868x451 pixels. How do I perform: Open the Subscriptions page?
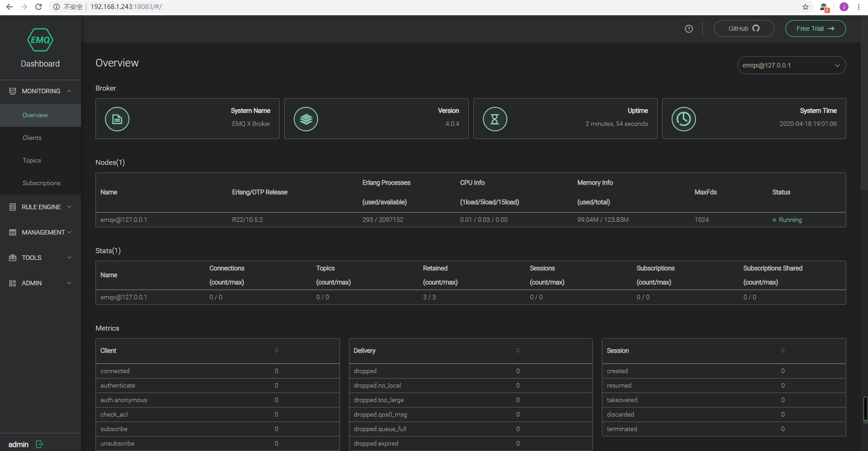click(41, 183)
